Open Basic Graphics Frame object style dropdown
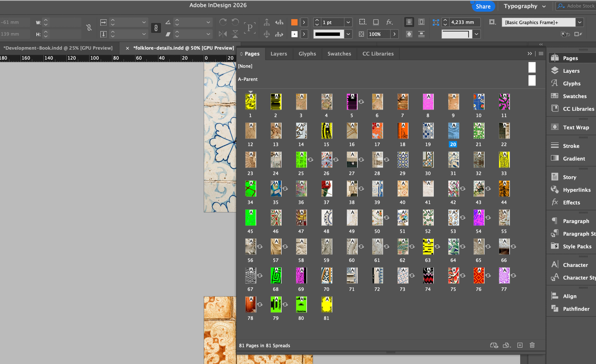 (580, 22)
